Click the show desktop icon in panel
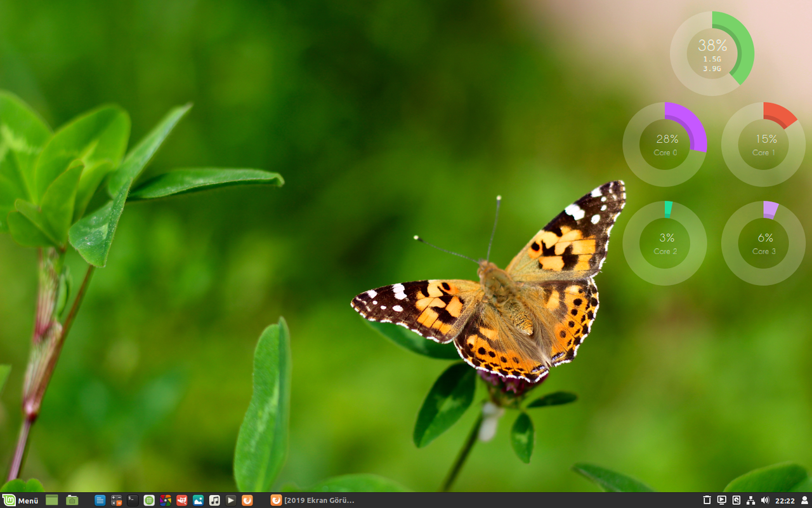 click(51, 500)
